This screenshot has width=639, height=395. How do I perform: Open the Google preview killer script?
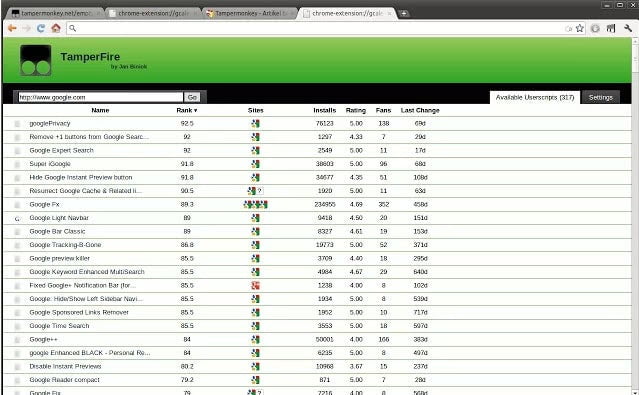click(59, 258)
